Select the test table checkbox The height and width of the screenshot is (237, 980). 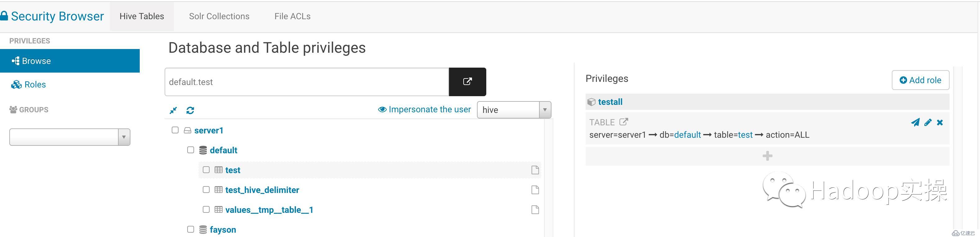tap(206, 169)
